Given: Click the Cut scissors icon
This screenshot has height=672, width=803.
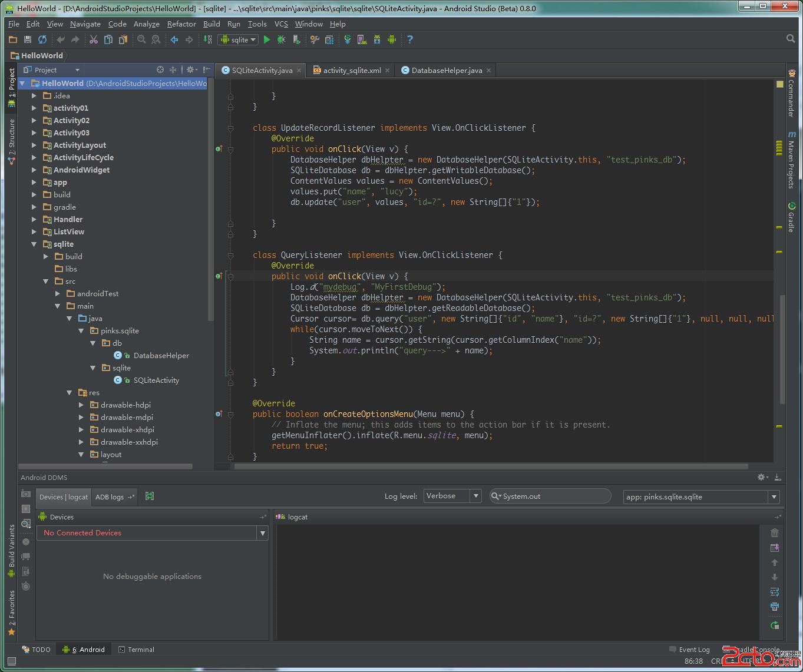Looking at the screenshot, I should click(x=93, y=39).
